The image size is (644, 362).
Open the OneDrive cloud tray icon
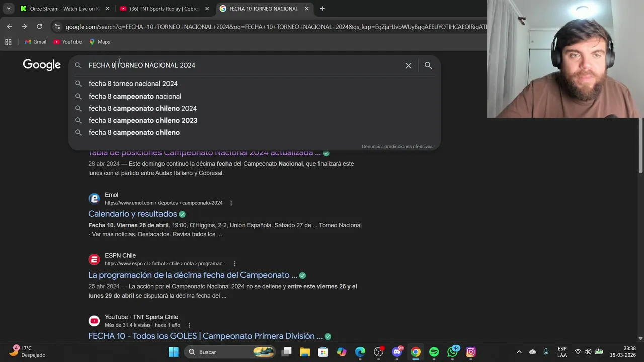coord(533,352)
